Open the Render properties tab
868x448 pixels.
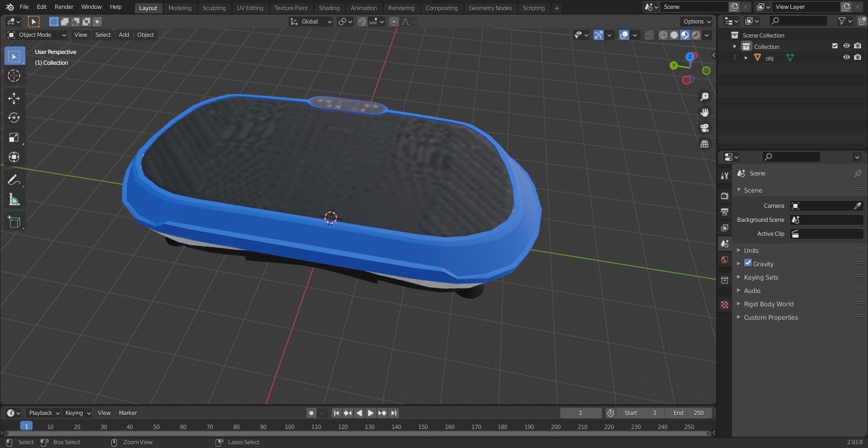(x=724, y=196)
